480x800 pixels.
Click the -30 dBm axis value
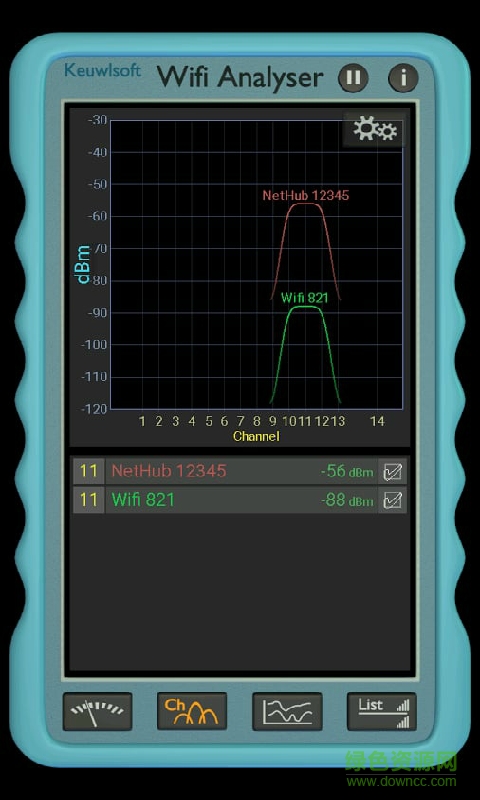pyautogui.click(x=97, y=120)
